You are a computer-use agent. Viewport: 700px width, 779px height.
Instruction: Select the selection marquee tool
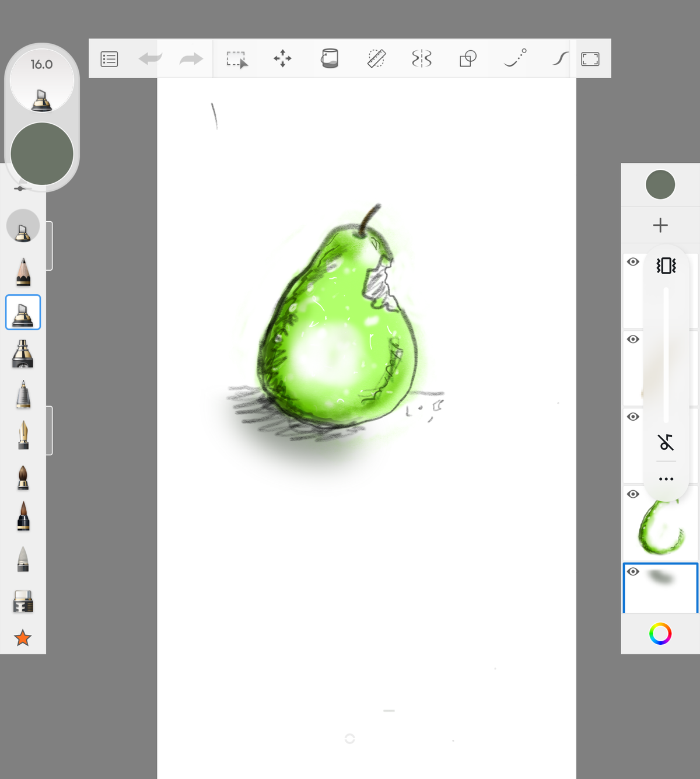click(237, 59)
